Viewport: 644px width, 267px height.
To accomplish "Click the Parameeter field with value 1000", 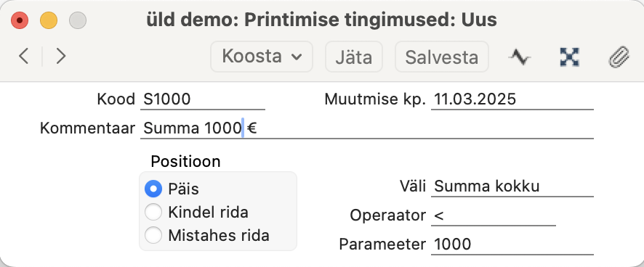I will pyautogui.click(x=512, y=245).
